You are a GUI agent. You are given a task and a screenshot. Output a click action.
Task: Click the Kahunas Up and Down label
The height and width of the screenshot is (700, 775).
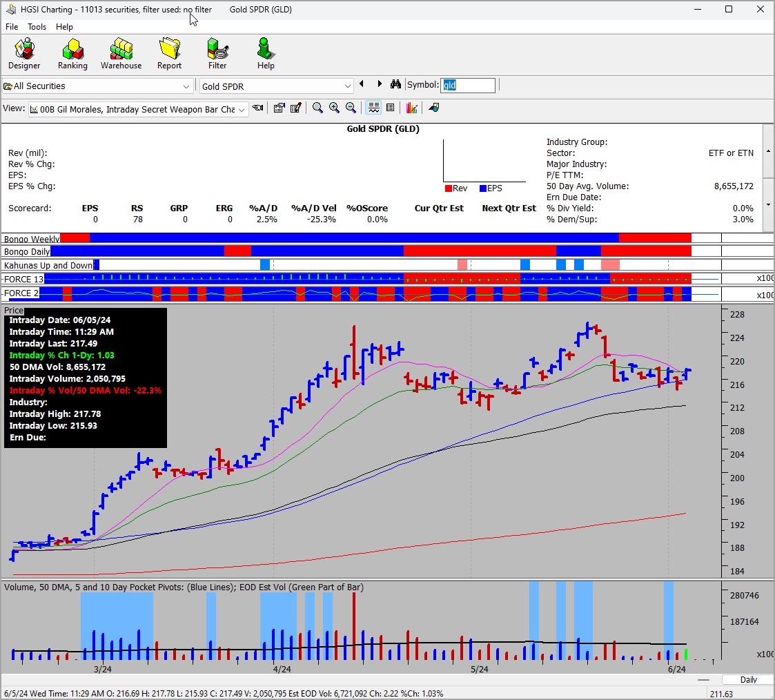pos(48,266)
